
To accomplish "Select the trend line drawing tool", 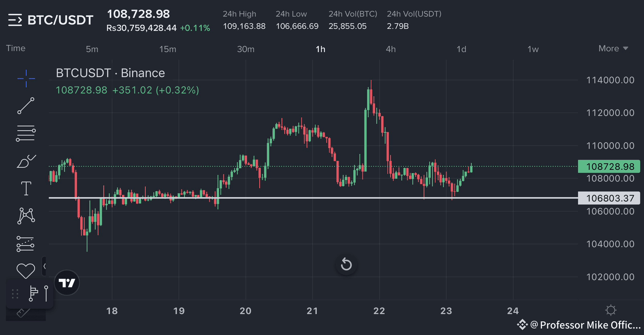I will coord(26,106).
